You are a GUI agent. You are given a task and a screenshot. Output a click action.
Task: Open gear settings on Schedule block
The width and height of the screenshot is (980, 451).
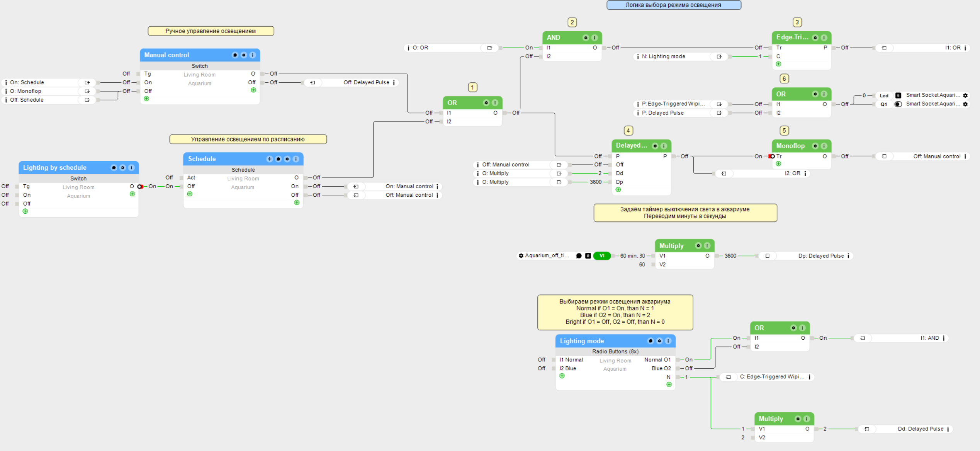[x=287, y=159]
